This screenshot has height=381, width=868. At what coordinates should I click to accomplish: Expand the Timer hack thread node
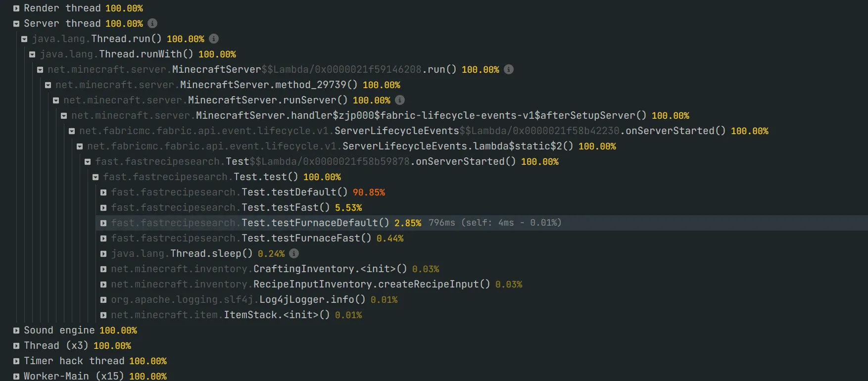click(x=16, y=361)
